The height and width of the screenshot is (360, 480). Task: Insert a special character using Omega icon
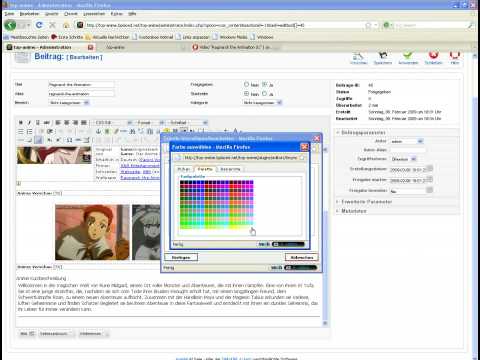[x=69, y=140]
